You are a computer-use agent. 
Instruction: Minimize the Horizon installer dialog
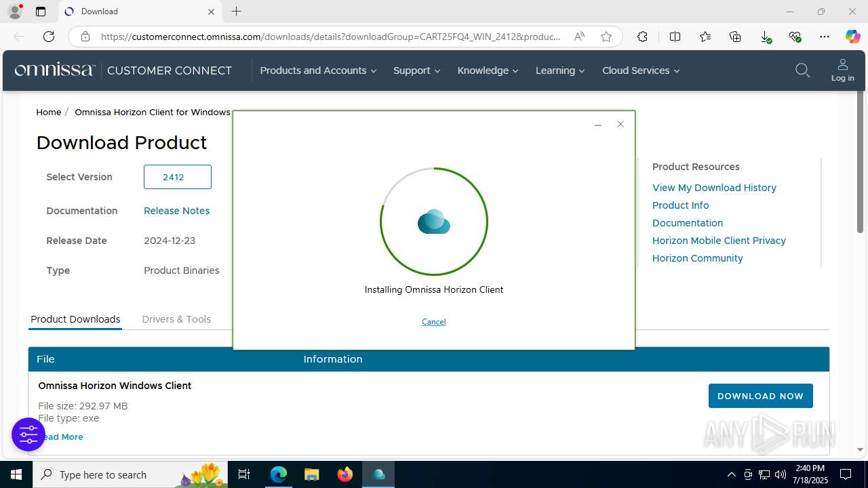[597, 124]
